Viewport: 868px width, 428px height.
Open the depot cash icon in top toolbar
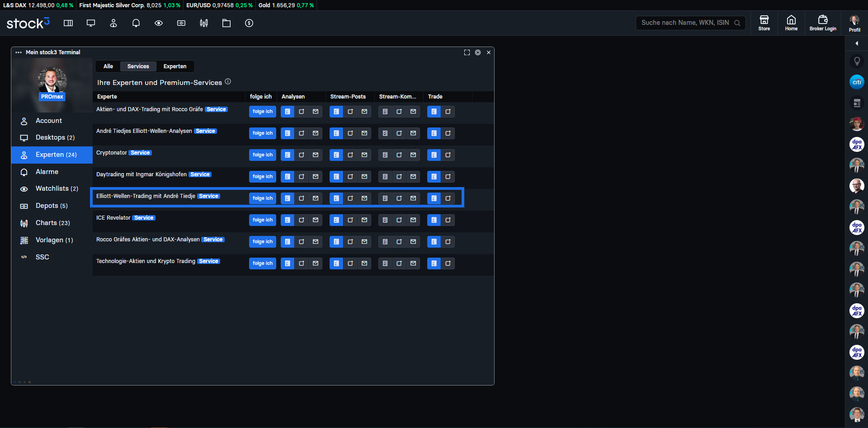click(x=181, y=23)
